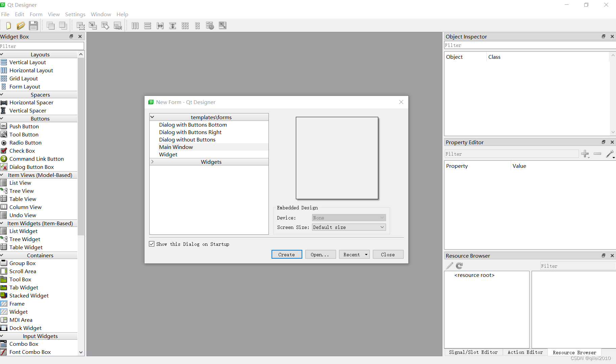
Task: Click the add dynamic property plus icon
Action: [585, 154]
